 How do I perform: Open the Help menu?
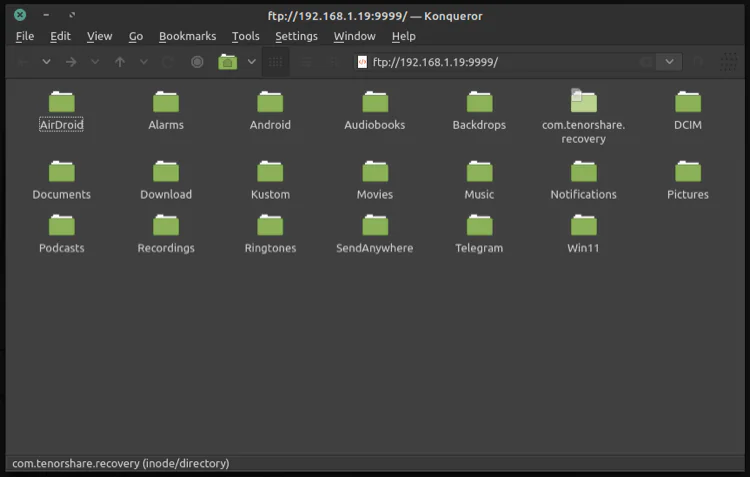(x=404, y=36)
